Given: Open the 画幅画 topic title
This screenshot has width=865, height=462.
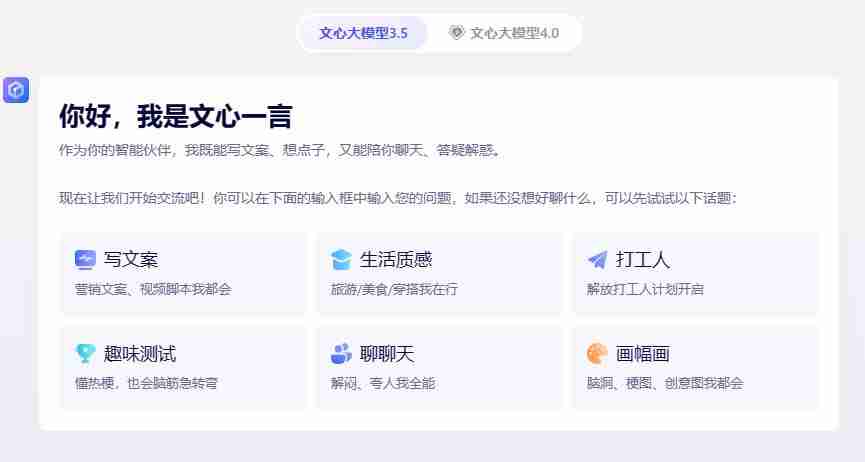Looking at the screenshot, I should (643, 354).
